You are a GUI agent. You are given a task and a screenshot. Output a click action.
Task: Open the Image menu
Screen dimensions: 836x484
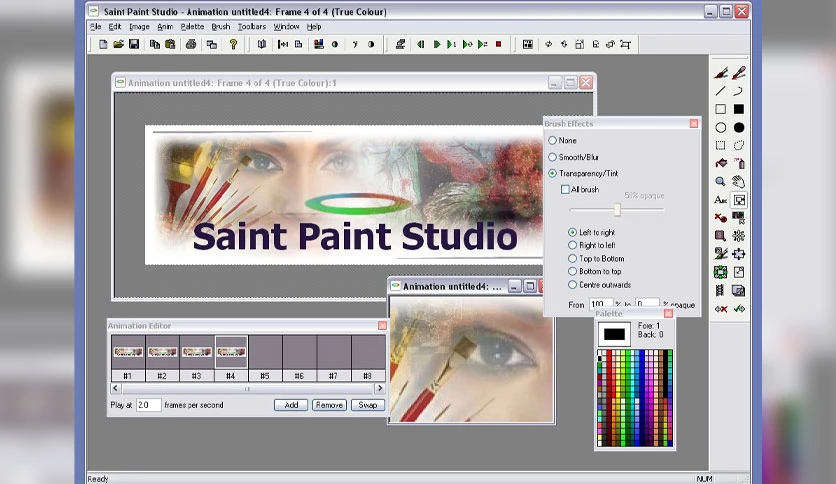pyautogui.click(x=139, y=27)
